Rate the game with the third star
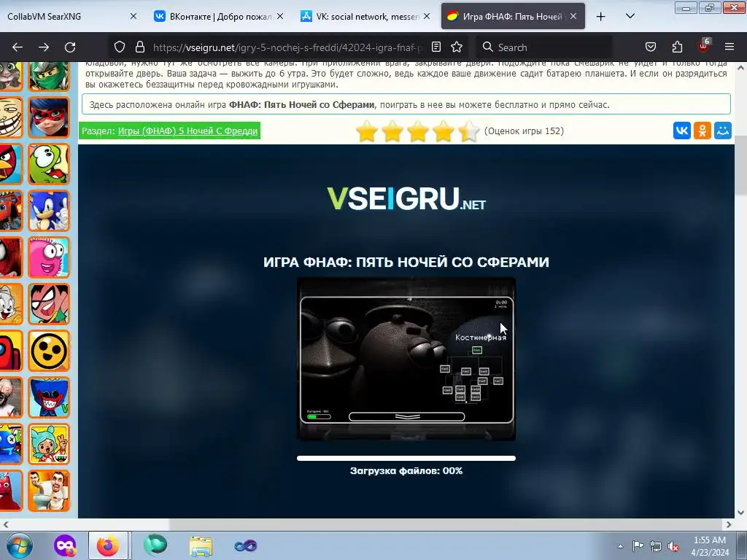The height and width of the screenshot is (560, 747). [x=418, y=131]
